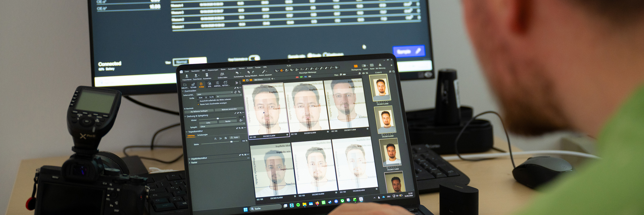Open Firefox from the taskbar
644x215 pixels.
pyautogui.click(x=317, y=203)
